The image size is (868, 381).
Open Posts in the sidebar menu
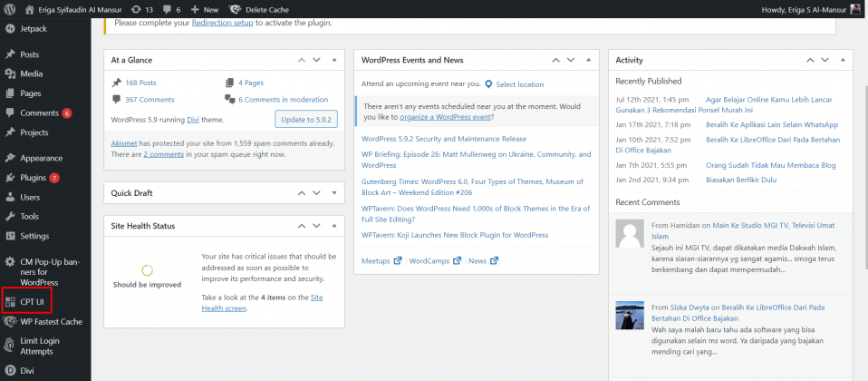29,55
